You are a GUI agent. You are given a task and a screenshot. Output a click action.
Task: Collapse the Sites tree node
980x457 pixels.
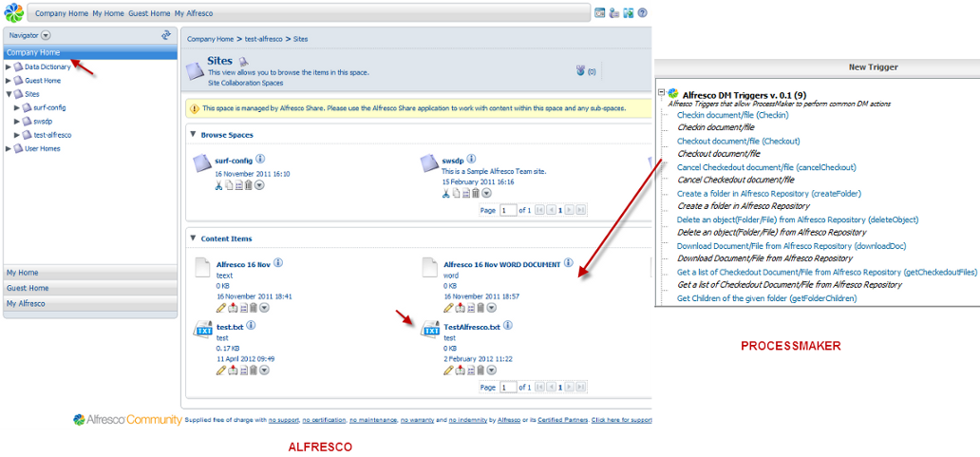click(9, 94)
